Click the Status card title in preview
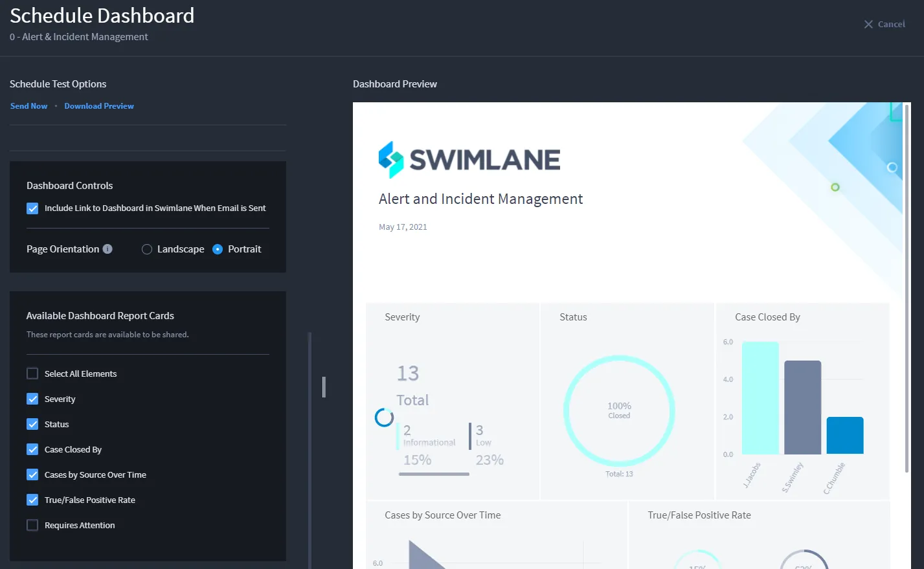The height and width of the screenshot is (569, 924). click(x=573, y=317)
